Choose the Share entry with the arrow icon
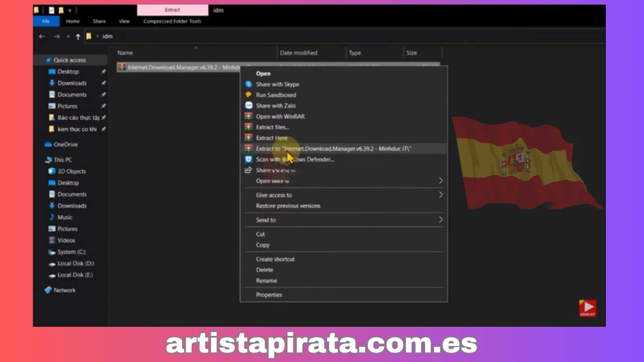The width and height of the screenshot is (644, 362). [x=275, y=170]
